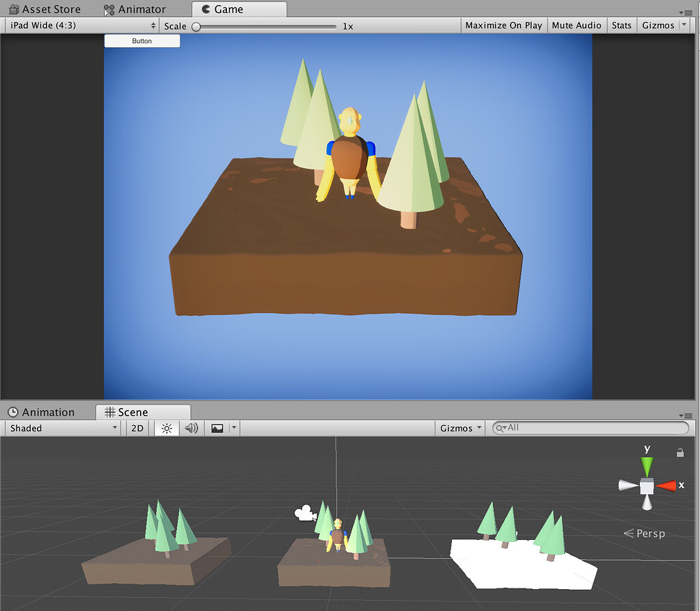Toggle Mute Audio in the Game view
The image size is (700, 611).
576,25
